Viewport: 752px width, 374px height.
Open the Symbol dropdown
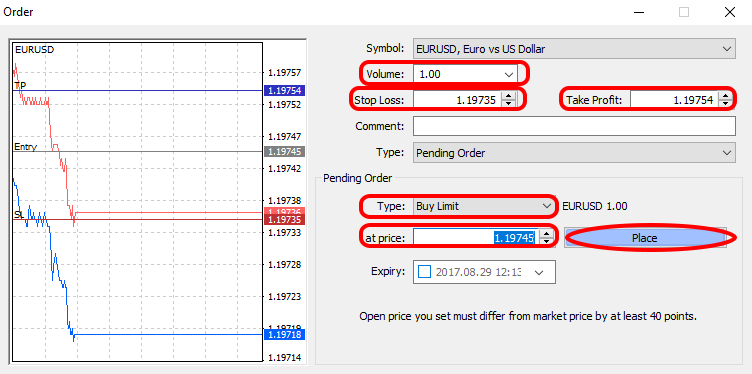click(x=574, y=49)
